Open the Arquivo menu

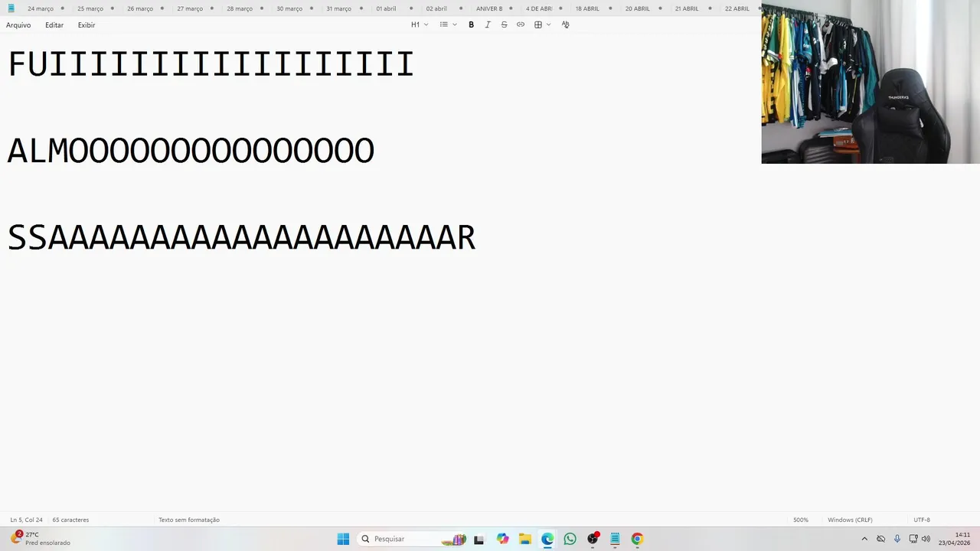click(18, 25)
